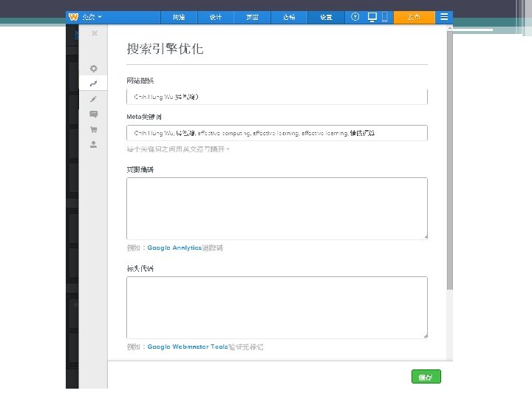Open the help question mark icon
The width and height of the screenshot is (532, 399).
click(355, 16)
